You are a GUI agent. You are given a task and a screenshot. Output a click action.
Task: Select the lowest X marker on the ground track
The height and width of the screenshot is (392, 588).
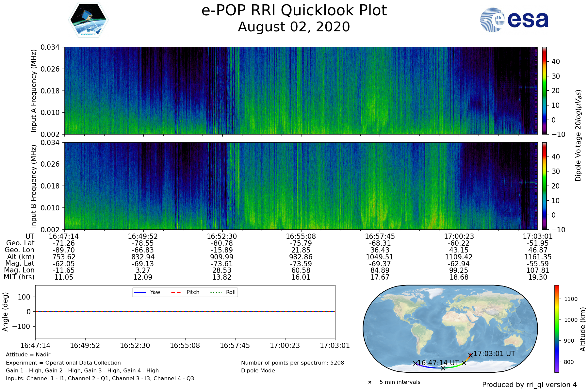click(443, 368)
